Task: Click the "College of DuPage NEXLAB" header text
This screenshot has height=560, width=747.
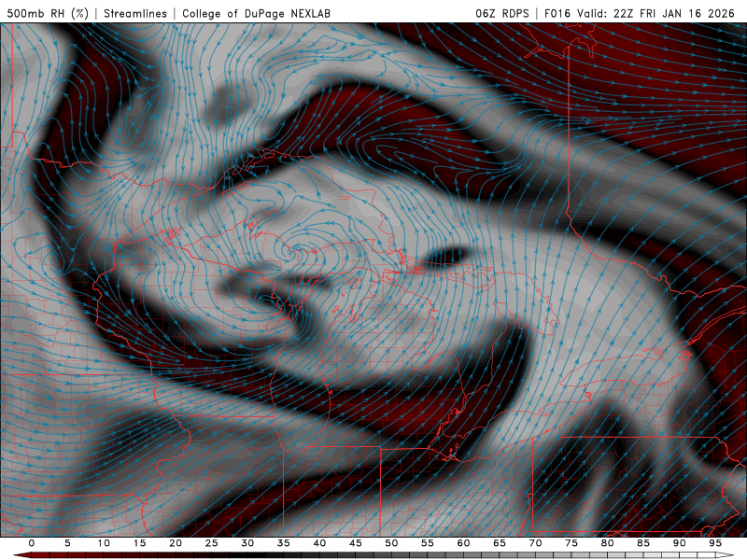Action: 256,13
